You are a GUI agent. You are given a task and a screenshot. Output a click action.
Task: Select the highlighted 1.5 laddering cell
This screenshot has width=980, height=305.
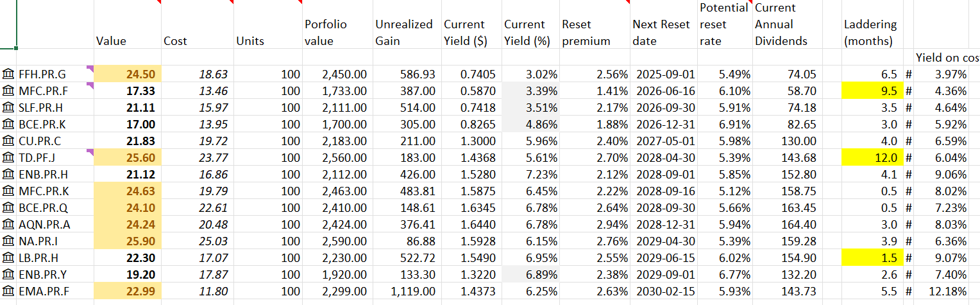pyautogui.click(x=872, y=258)
